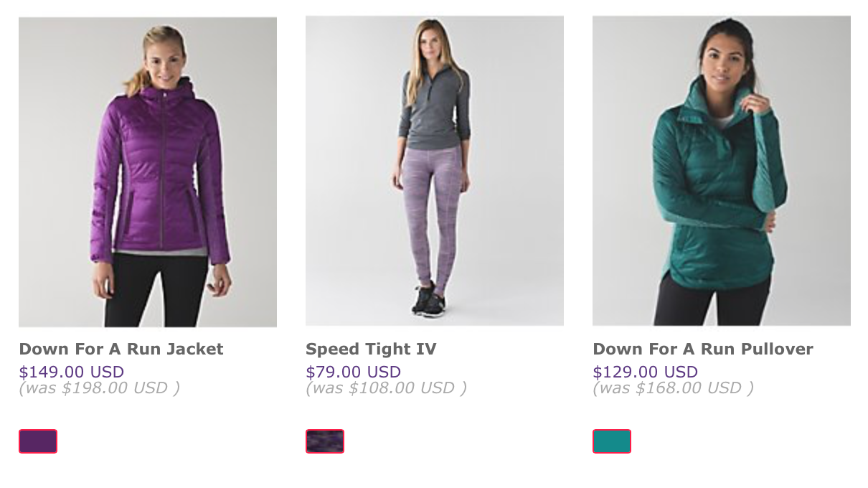Open the Speed Tight IV title link
The width and height of the screenshot is (868, 488).
coord(371,349)
